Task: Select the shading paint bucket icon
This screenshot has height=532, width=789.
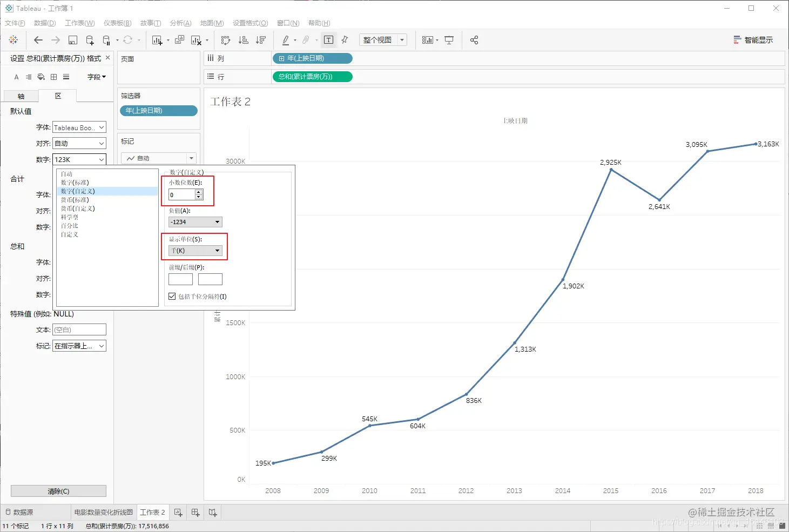Action: click(x=41, y=77)
